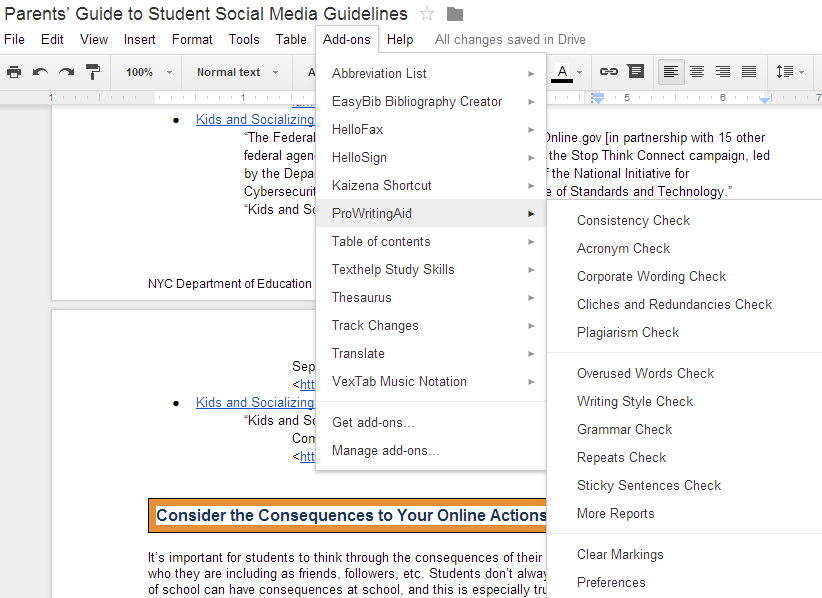The height and width of the screenshot is (598, 822).
Task: Choose Translate from the Add-ons menu
Action: click(431, 354)
